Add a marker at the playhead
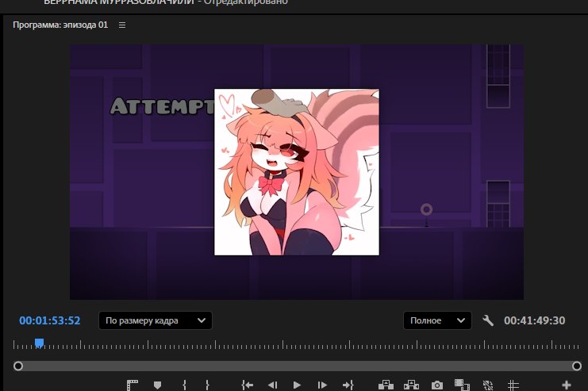 [x=157, y=385]
